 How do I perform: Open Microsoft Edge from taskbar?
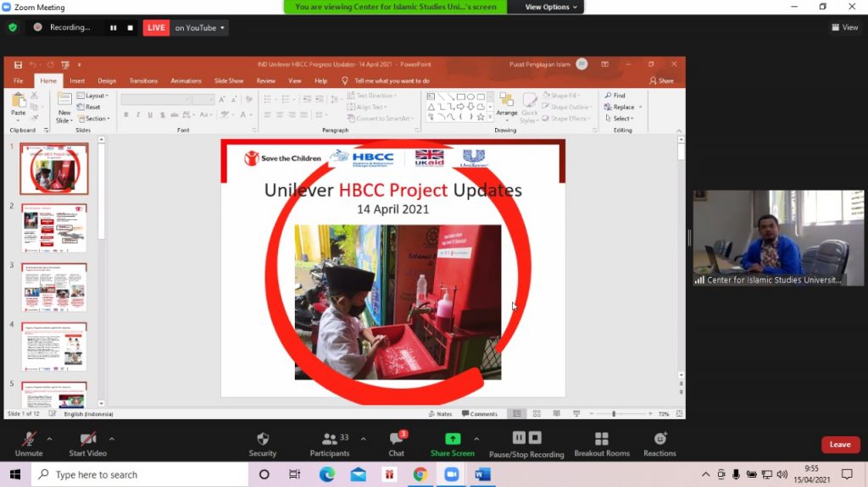[326, 474]
